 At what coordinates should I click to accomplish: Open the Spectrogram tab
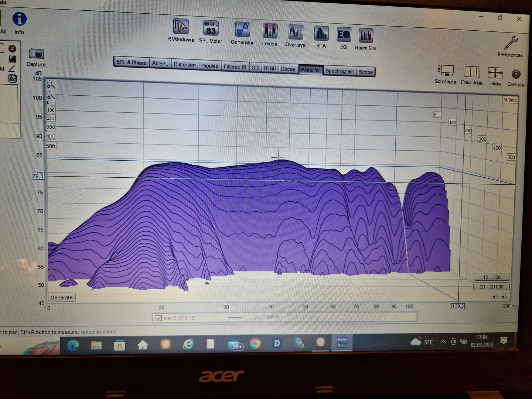[x=340, y=71]
